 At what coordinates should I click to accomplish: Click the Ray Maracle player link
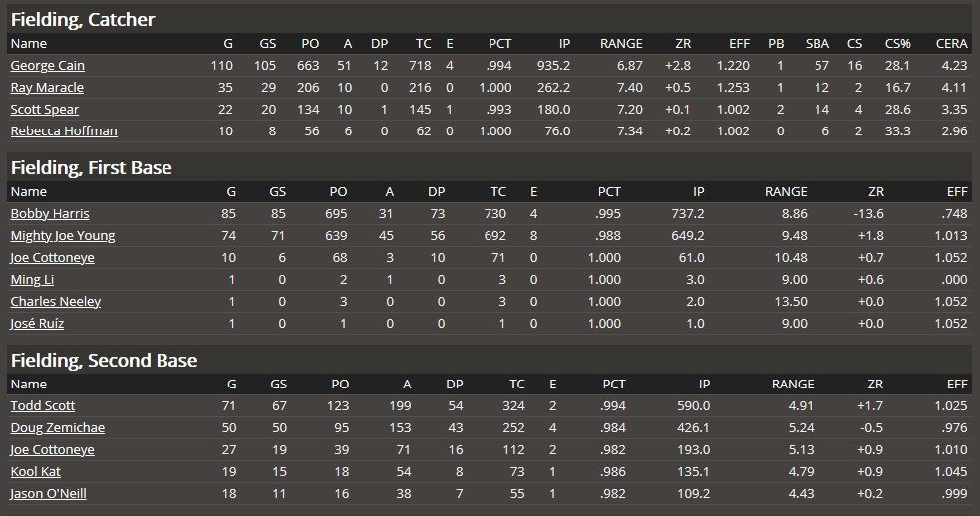47,88
